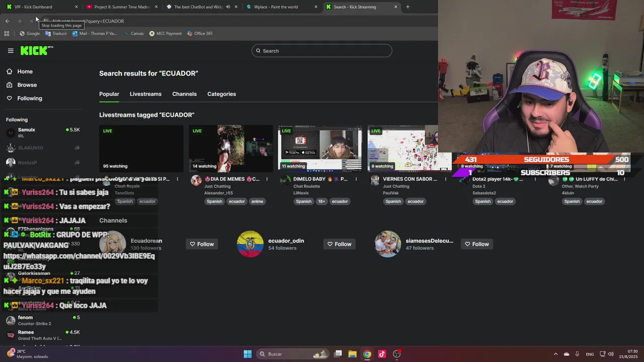Click LilNexis channel avatar
The height and width of the screenshot is (362, 644).
(285, 180)
